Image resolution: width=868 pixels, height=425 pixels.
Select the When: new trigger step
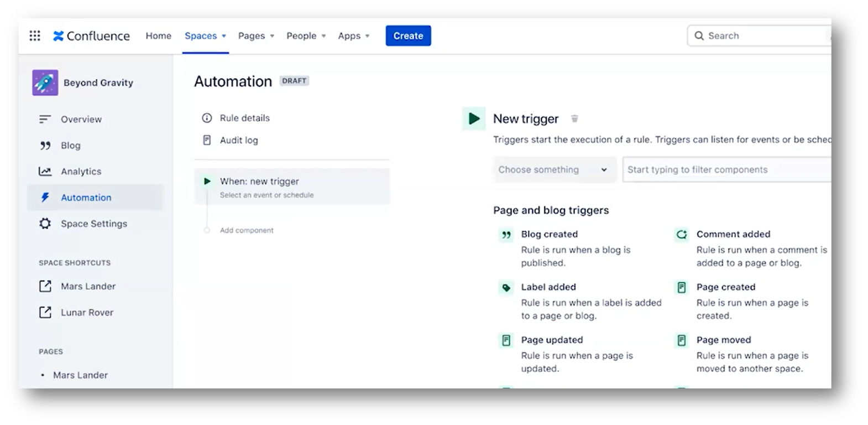pos(292,187)
